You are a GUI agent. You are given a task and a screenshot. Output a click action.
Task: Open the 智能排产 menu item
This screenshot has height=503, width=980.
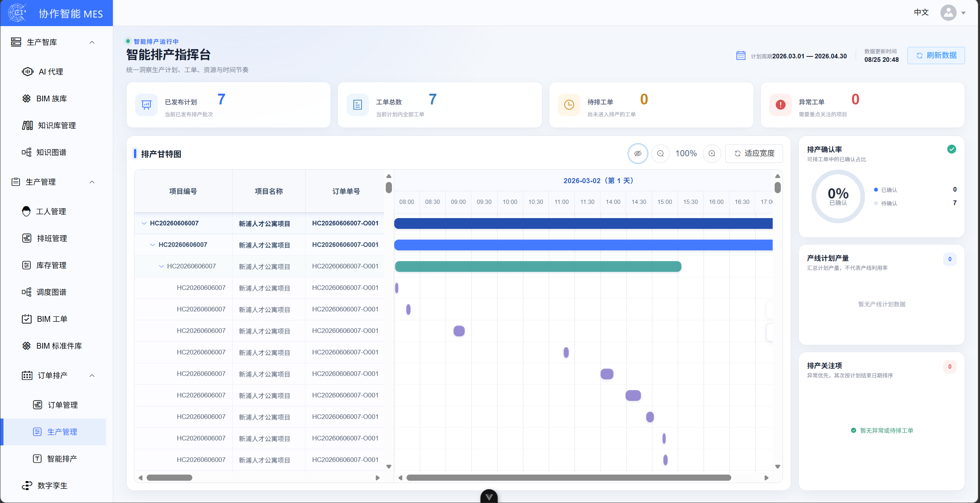(62, 458)
